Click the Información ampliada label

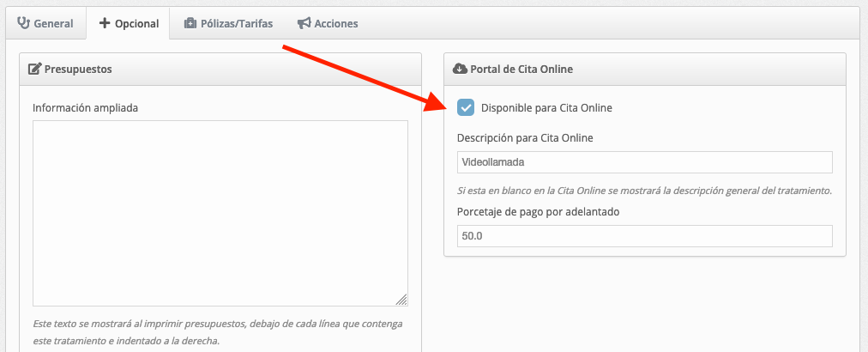pos(85,107)
